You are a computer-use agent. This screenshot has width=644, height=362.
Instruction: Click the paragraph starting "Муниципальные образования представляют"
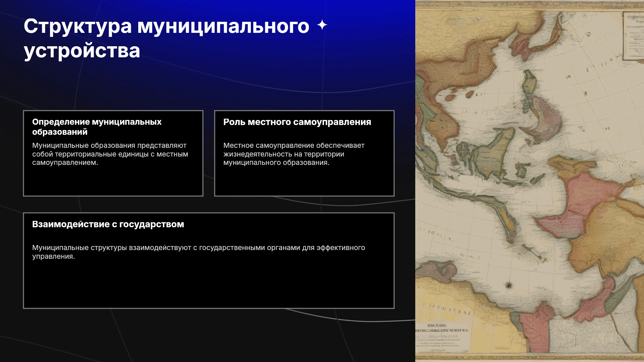[110, 154]
